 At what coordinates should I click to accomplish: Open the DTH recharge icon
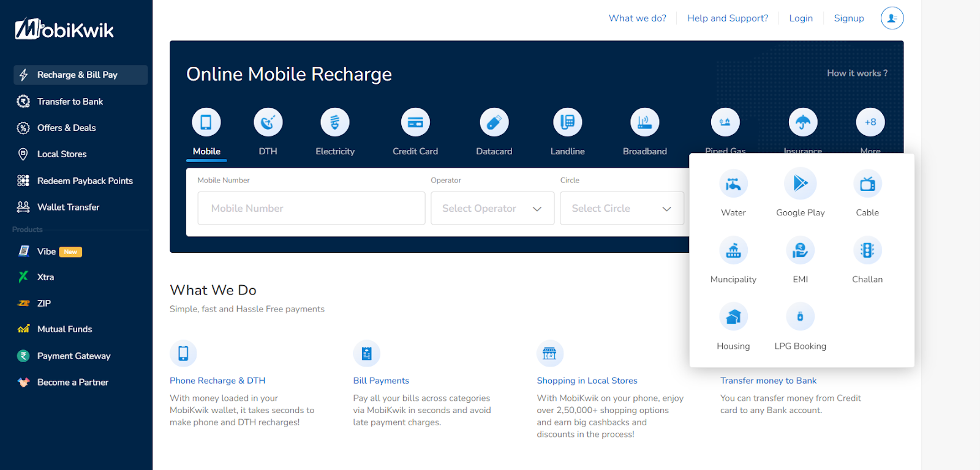pyautogui.click(x=268, y=122)
